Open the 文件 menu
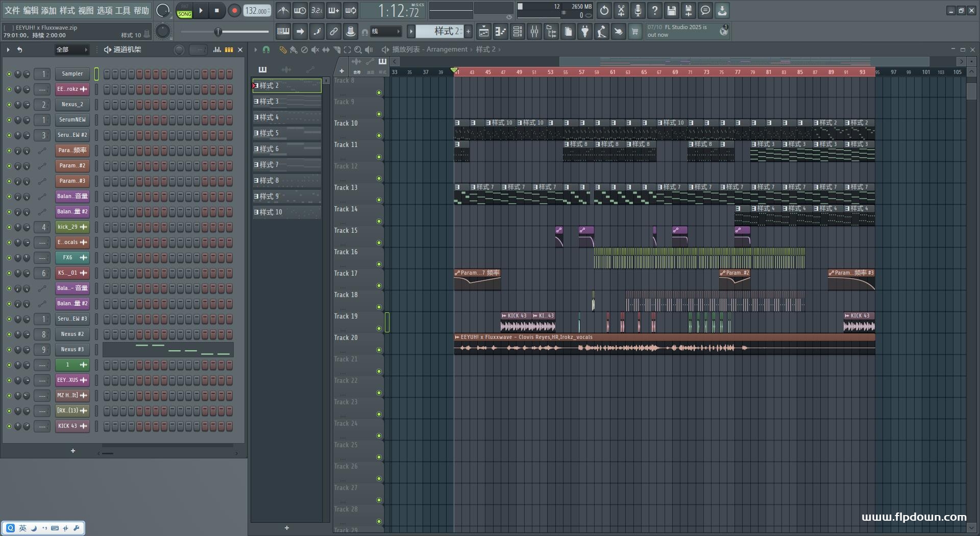 [x=12, y=10]
